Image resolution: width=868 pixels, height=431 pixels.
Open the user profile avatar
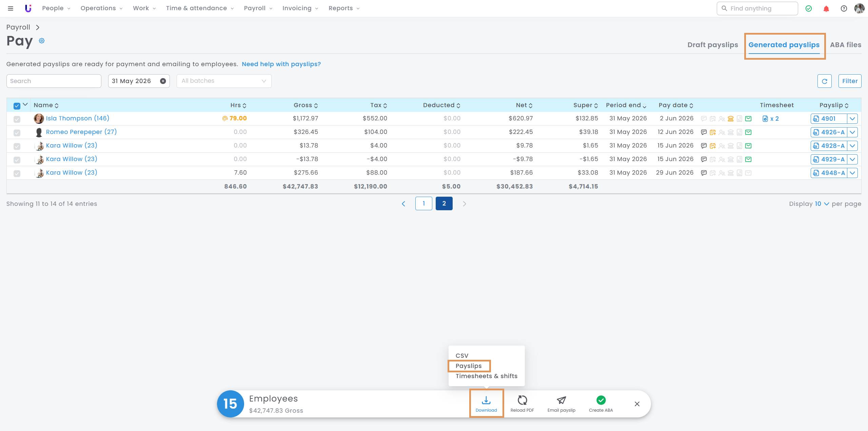pos(860,8)
